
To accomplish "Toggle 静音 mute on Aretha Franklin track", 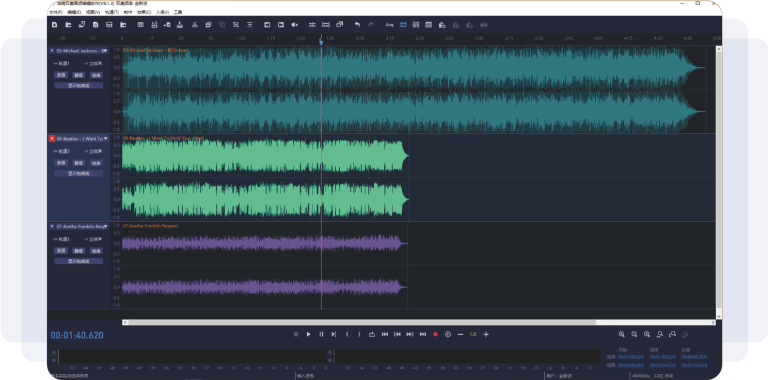I will click(78, 250).
